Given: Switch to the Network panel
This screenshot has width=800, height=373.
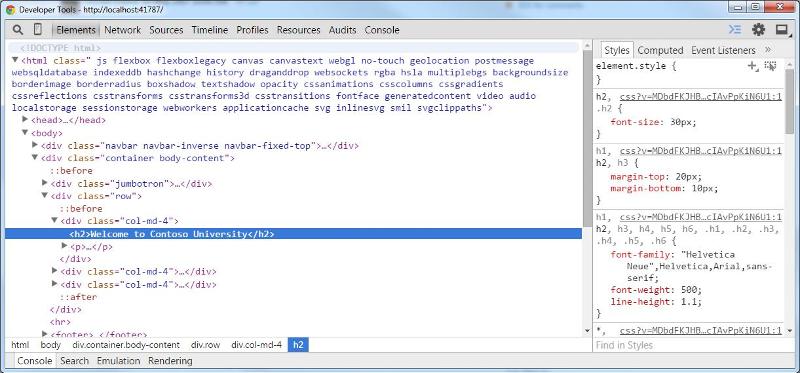Looking at the screenshot, I should 122,30.
